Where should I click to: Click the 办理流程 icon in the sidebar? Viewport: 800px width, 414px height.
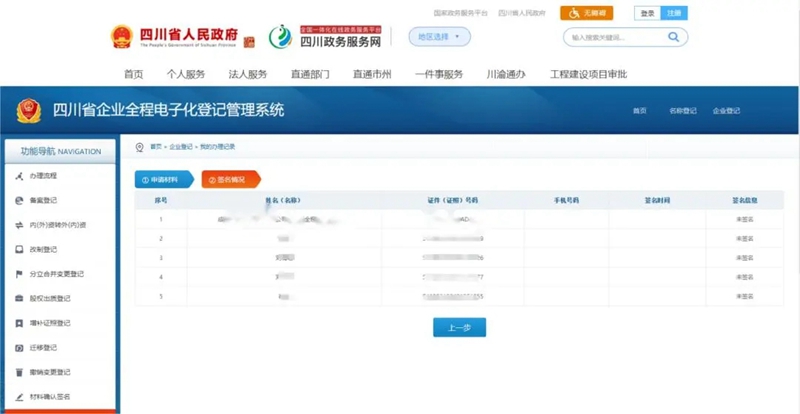pos(19,176)
